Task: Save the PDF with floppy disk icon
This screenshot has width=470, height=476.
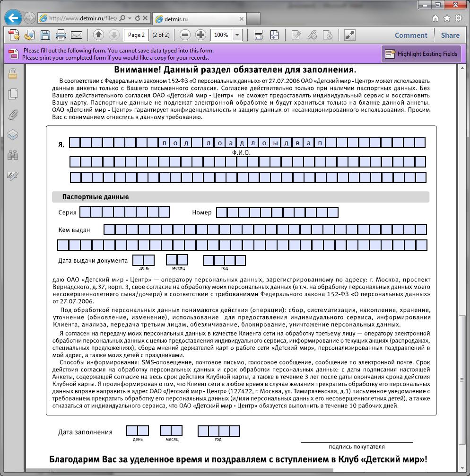Action: pos(45,35)
